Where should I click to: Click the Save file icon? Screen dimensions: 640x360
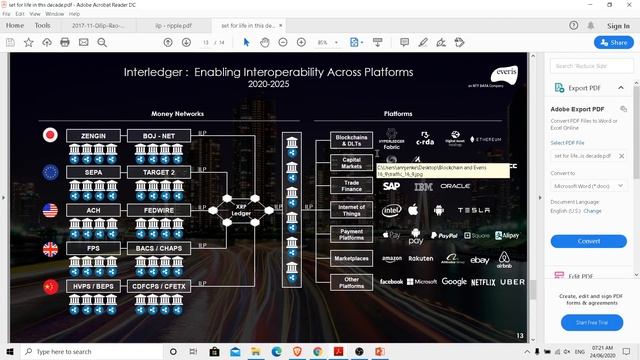10,42
